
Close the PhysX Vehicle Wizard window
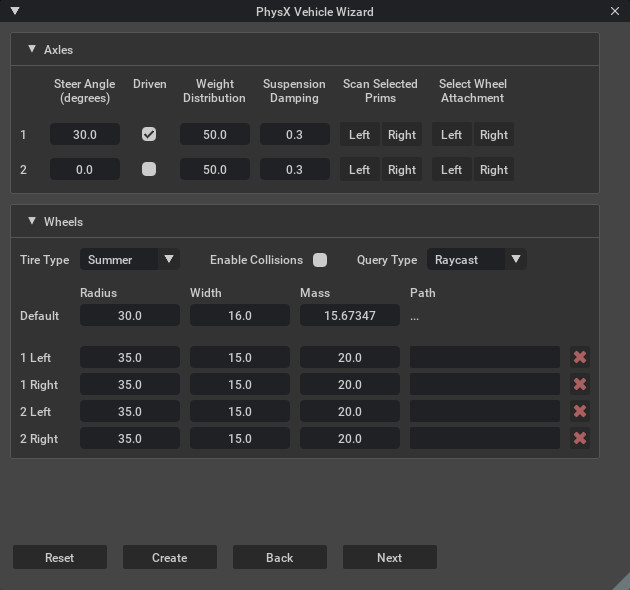tap(615, 11)
